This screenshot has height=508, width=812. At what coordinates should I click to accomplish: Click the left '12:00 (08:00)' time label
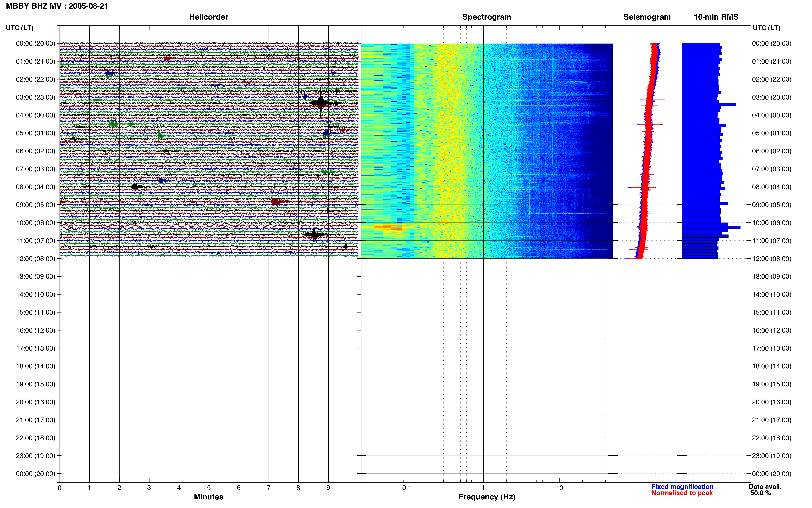click(36, 259)
